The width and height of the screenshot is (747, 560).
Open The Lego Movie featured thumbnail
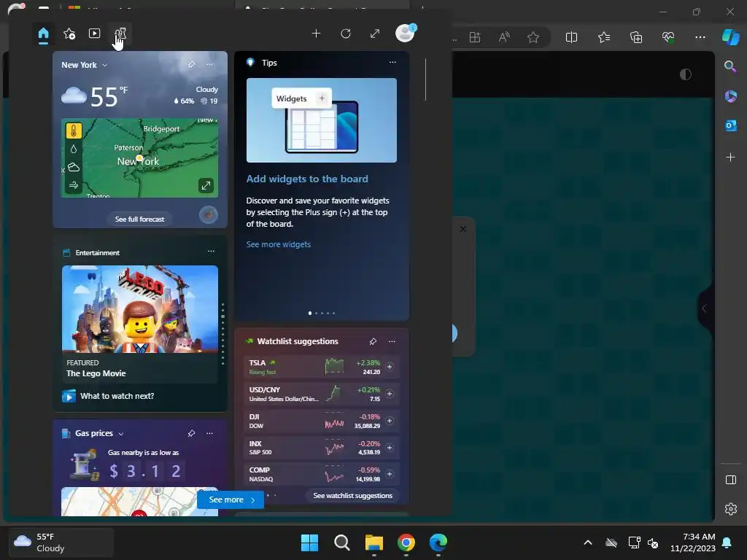click(140, 309)
